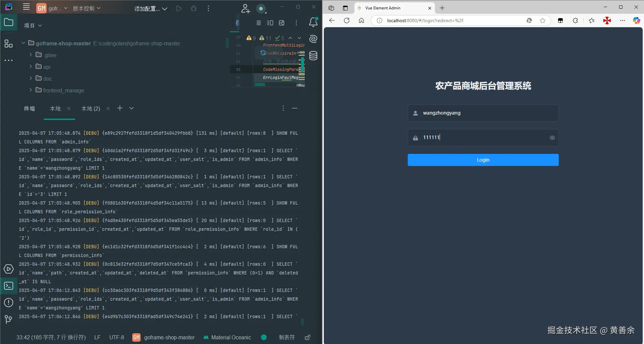Click LF line separator in status bar

[97, 337]
